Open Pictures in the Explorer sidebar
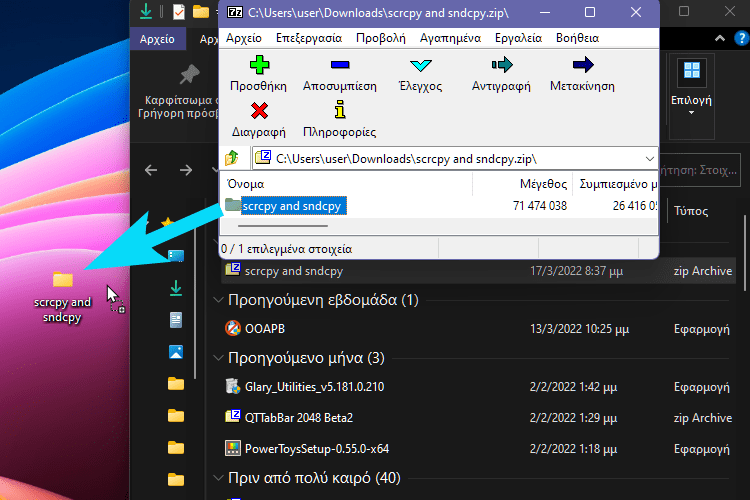Screen dimensions: 750x500 [176, 352]
